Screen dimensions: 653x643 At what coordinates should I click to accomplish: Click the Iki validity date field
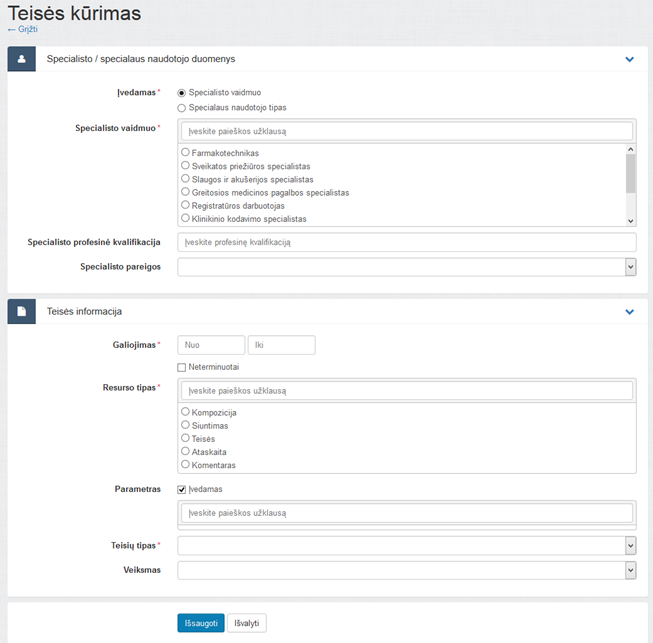click(282, 345)
